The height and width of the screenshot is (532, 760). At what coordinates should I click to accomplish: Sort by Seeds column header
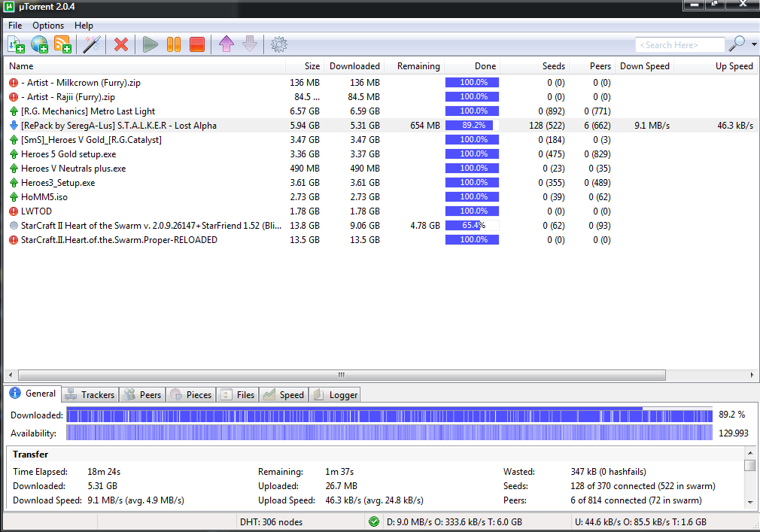(534, 66)
